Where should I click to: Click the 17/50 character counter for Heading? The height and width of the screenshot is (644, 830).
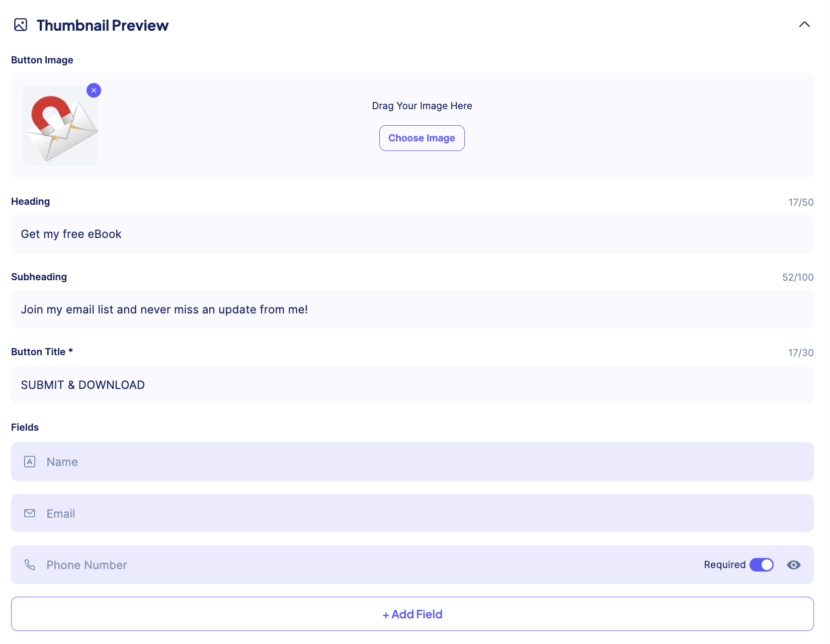tap(801, 202)
